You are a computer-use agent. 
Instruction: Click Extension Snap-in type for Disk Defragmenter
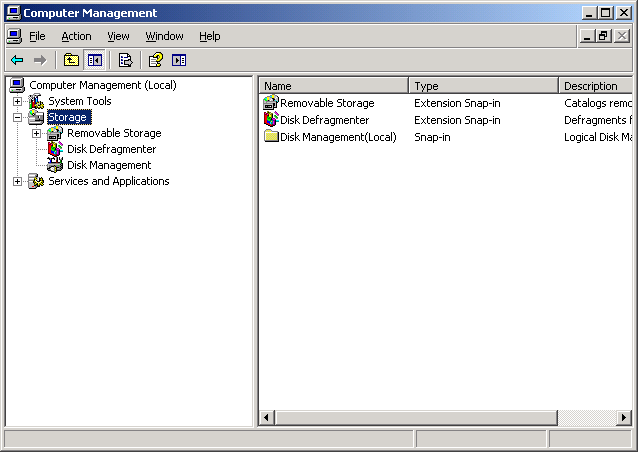point(457,120)
